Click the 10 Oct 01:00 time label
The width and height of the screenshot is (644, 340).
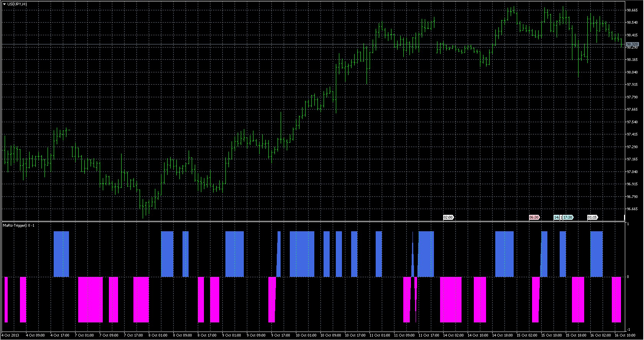pos(306,335)
